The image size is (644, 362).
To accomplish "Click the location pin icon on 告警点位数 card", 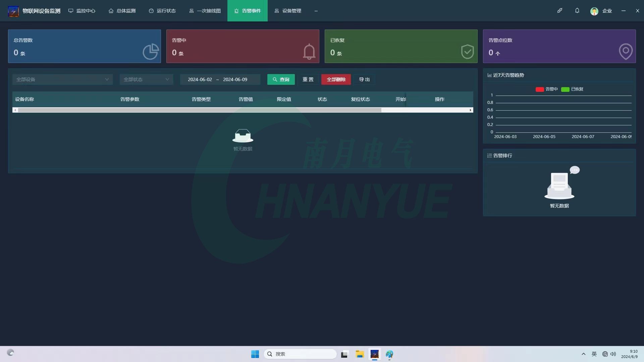I will [626, 52].
